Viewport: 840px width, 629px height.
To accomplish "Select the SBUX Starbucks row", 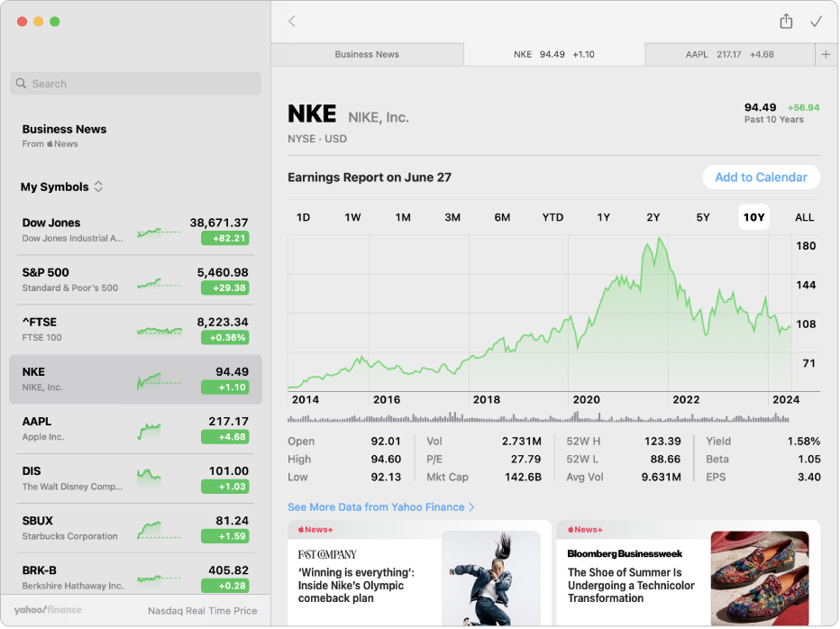I will click(x=135, y=528).
